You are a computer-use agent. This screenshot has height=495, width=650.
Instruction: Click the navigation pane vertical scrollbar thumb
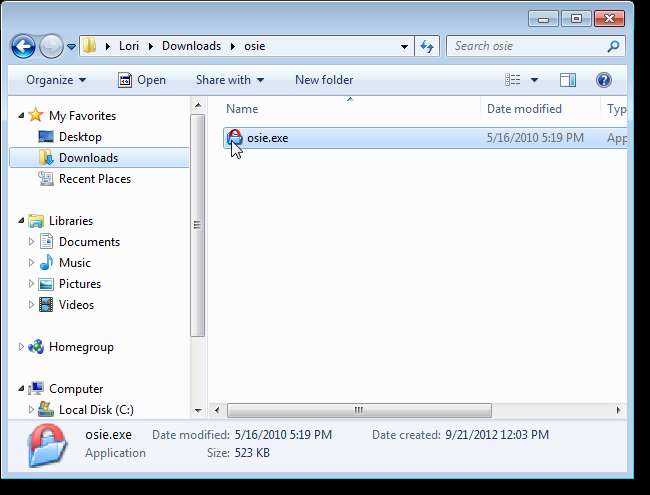[x=198, y=226]
